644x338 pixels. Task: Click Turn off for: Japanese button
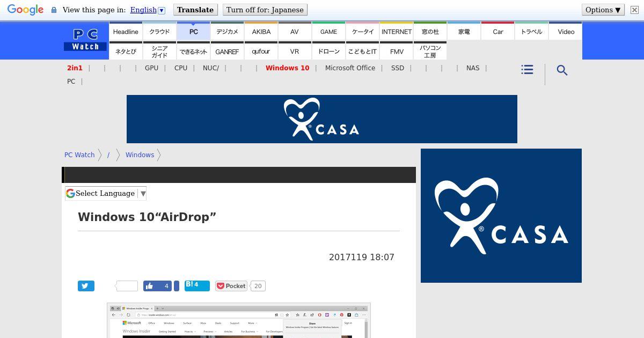pyautogui.click(x=265, y=10)
